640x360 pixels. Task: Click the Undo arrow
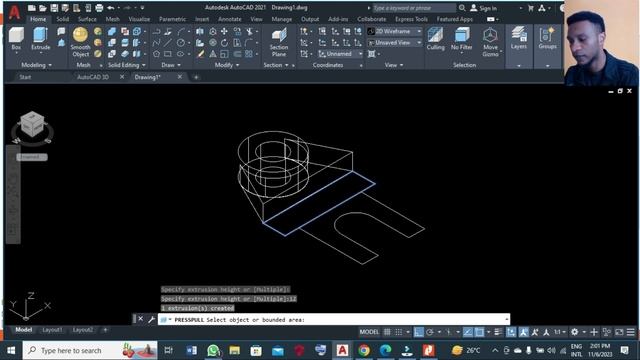(x=111, y=8)
